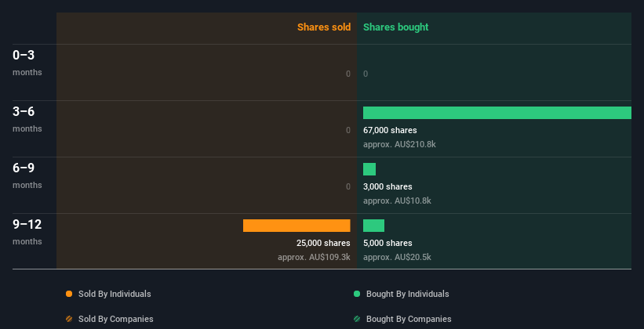Click the small green 3,000 shares bar

click(369, 169)
